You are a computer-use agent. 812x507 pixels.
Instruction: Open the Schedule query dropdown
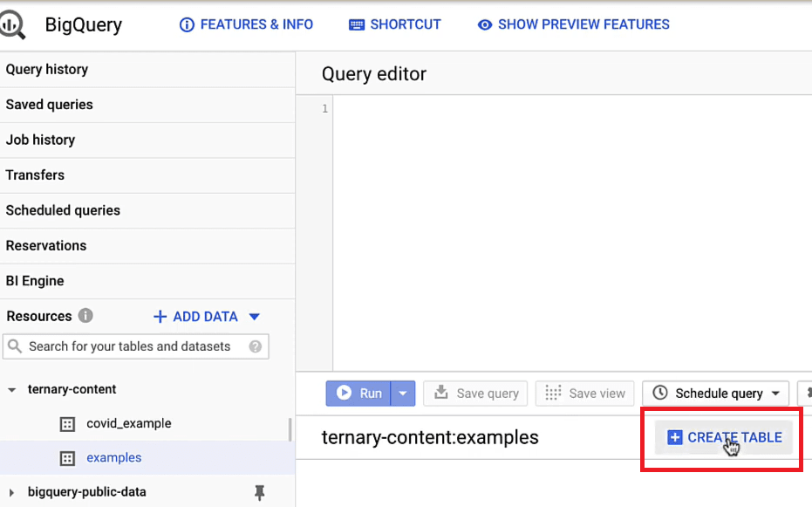pyautogui.click(x=716, y=394)
